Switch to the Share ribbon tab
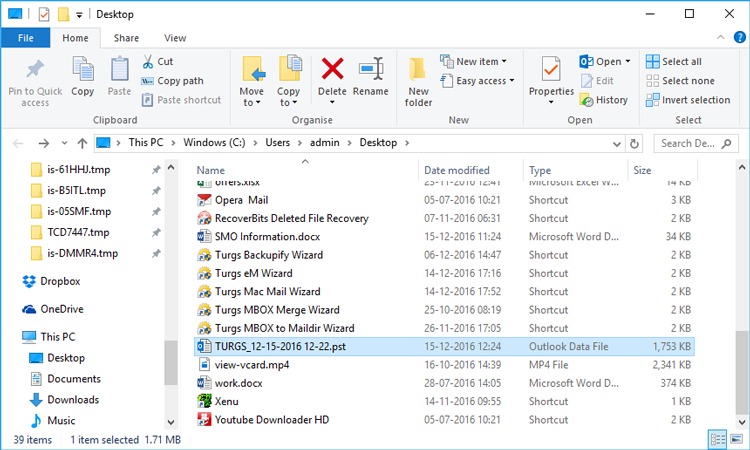 pyautogui.click(x=126, y=38)
